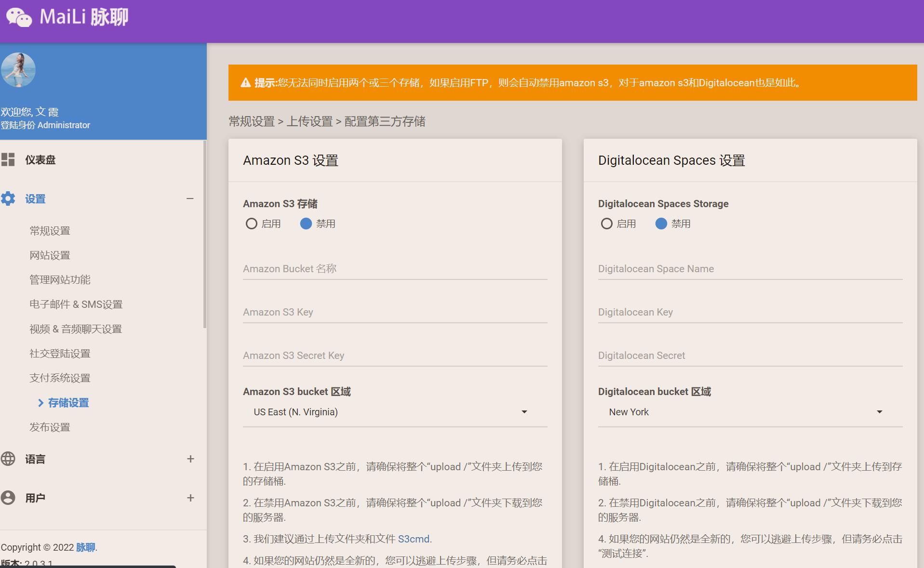The height and width of the screenshot is (568, 924).
Task: Click the 语言 menu label
Action: [35, 459]
